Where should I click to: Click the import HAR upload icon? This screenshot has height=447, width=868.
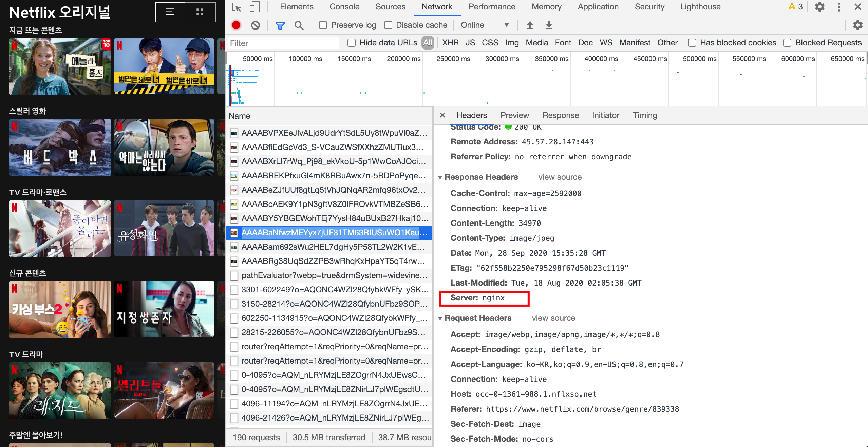tap(530, 25)
